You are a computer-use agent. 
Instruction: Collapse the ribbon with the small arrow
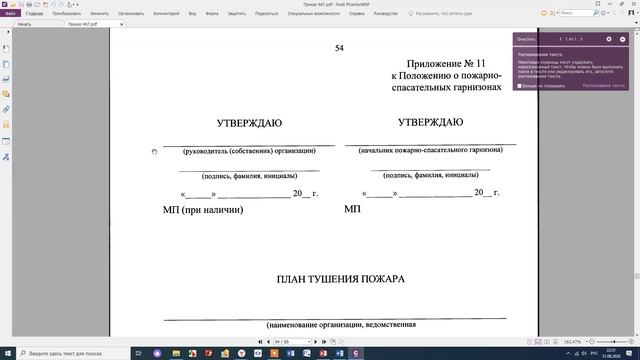pyautogui.click(x=636, y=23)
